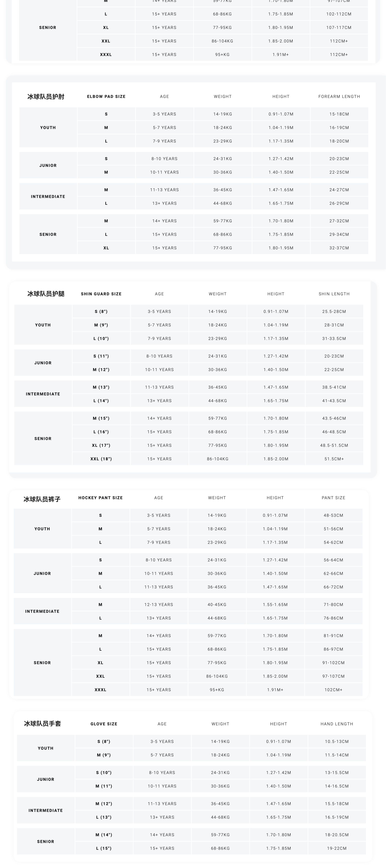
Task: Click the 25.5-28CM shin length cell
Action: click(x=334, y=312)
